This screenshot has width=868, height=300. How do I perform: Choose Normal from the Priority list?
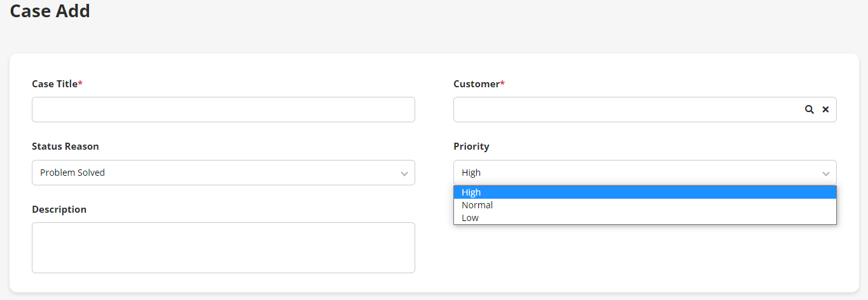coord(478,205)
